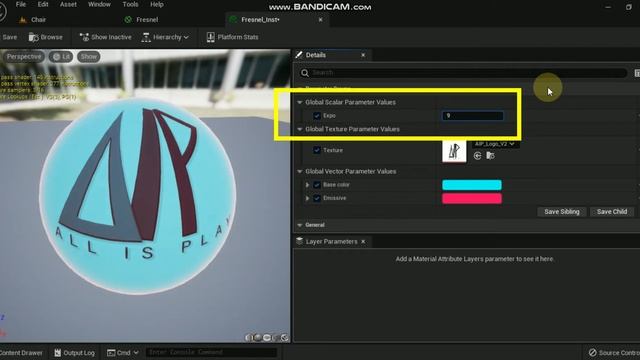Click Save Sibling button
Screen dimensions: 640x360
562,212
